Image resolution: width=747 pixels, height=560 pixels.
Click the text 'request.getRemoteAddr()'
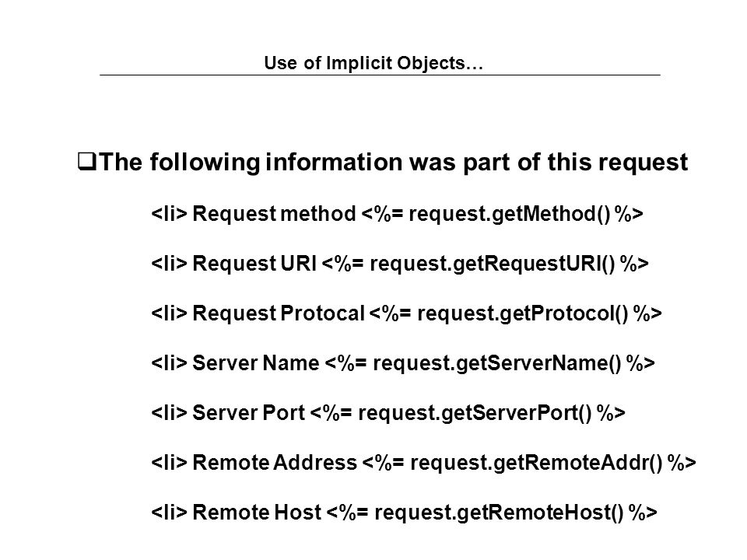point(536,462)
